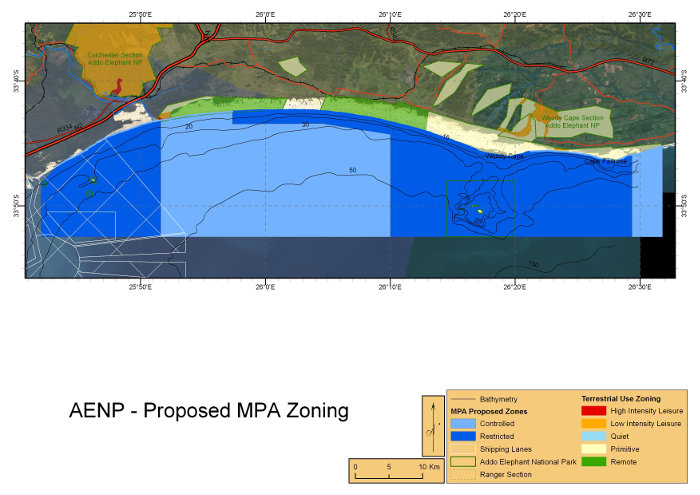Click the 'Bathymetry' legend label

499,399
